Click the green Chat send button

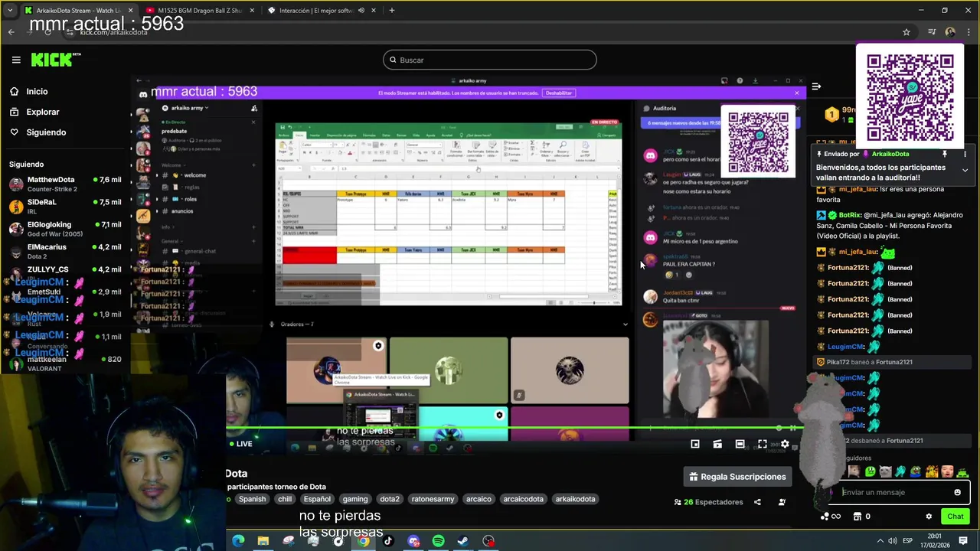point(955,517)
